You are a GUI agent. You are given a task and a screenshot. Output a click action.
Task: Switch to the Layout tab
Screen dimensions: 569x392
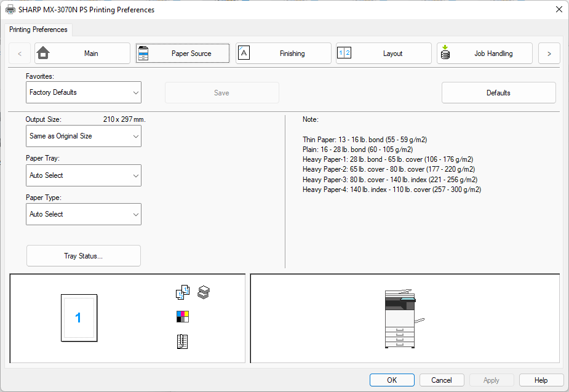pyautogui.click(x=384, y=54)
